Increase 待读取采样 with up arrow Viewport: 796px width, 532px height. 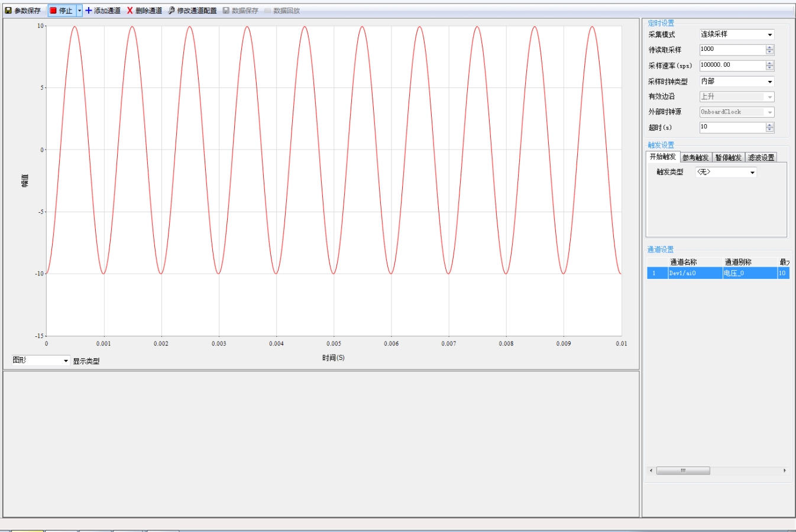click(x=769, y=47)
